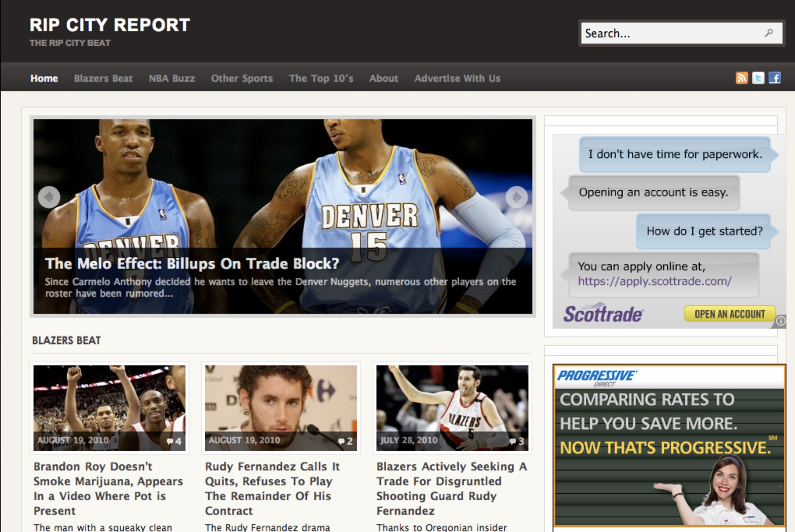Screen dimensions: 795x532
Task: Click 'The Rudy Fernandez drama' excerpt
Action: (267, 527)
